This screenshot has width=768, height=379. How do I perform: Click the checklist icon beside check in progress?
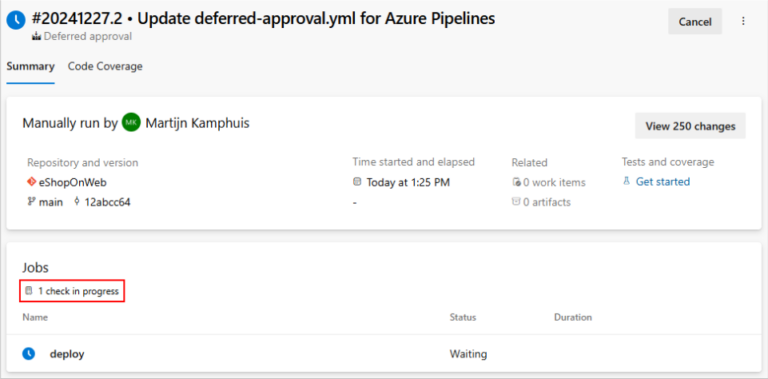[29, 291]
